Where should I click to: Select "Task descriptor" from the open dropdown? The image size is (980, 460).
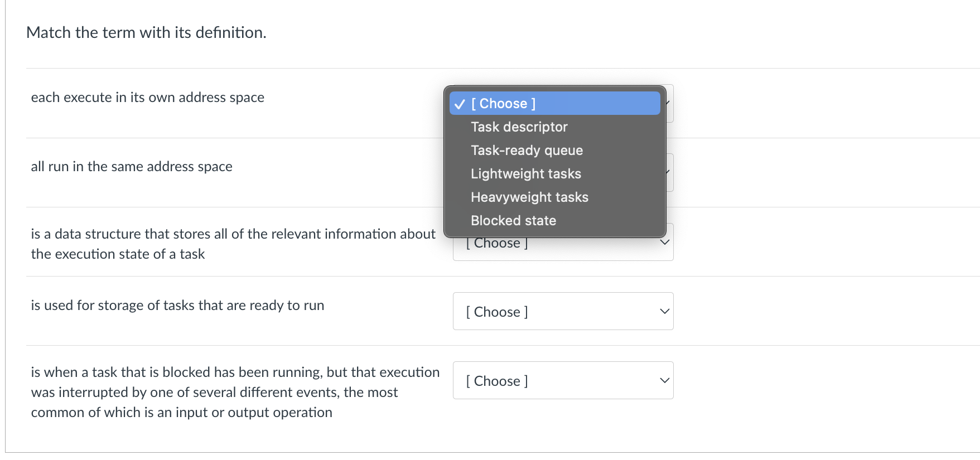click(519, 127)
